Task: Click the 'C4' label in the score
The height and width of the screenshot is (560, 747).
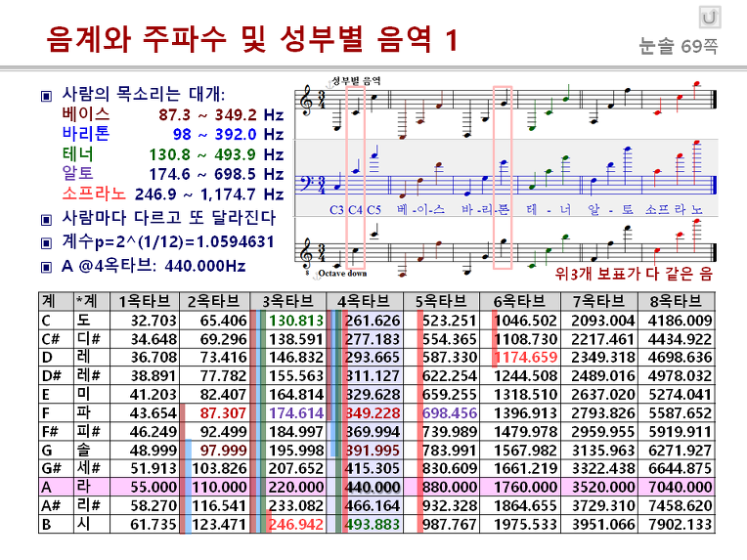Action: click(355, 210)
